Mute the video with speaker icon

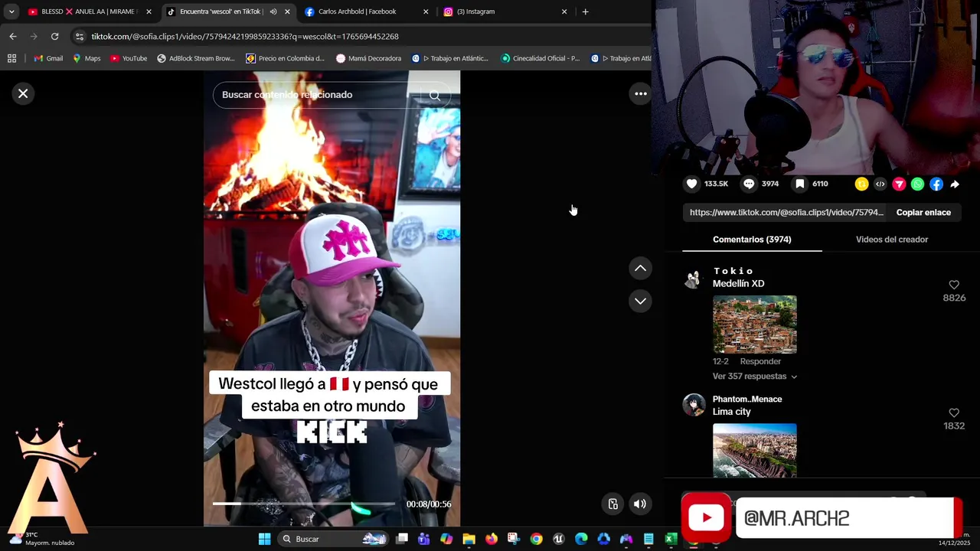640,504
